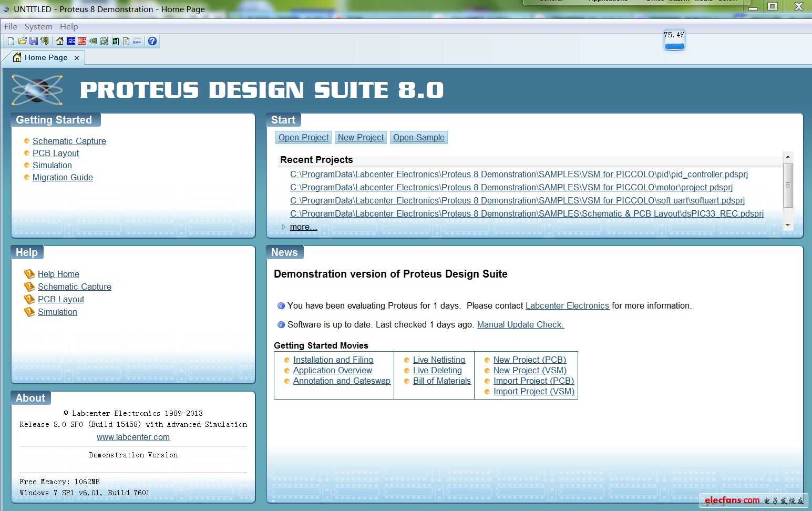Open PCB Layout getting started link
812x511 pixels.
(56, 153)
